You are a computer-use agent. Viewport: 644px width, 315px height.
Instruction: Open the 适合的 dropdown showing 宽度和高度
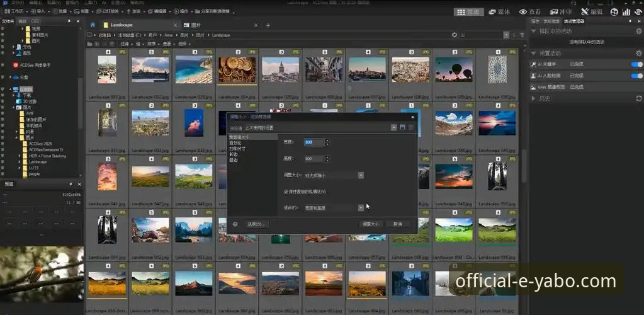pos(361,207)
